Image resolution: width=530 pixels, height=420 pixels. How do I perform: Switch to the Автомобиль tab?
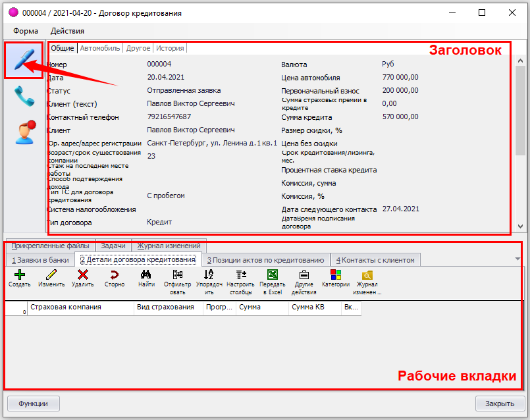point(100,48)
